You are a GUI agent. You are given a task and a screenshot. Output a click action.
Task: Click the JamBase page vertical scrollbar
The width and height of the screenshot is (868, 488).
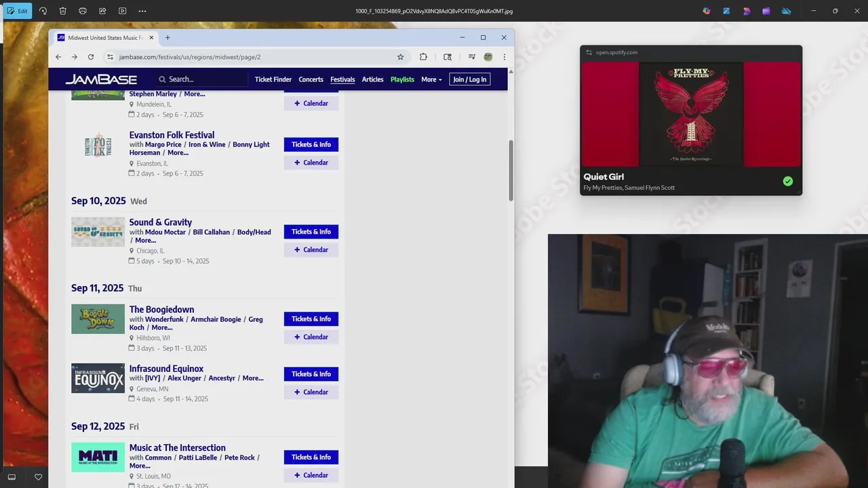click(x=511, y=170)
